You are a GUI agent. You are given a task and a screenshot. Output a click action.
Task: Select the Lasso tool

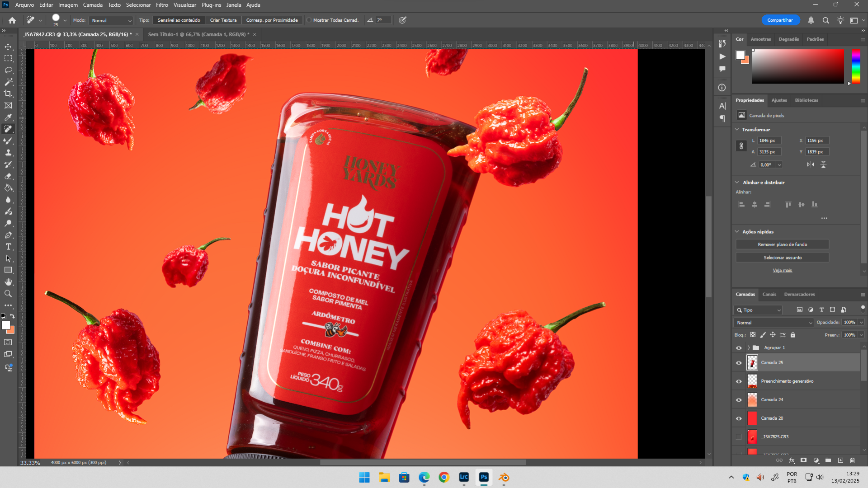click(x=8, y=70)
